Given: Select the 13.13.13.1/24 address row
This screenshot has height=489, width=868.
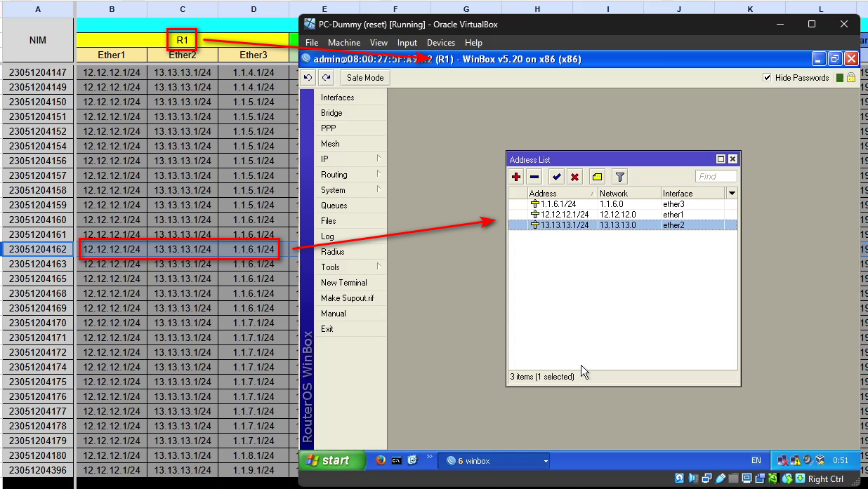Looking at the screenshot, I should [x=623, y=225].
